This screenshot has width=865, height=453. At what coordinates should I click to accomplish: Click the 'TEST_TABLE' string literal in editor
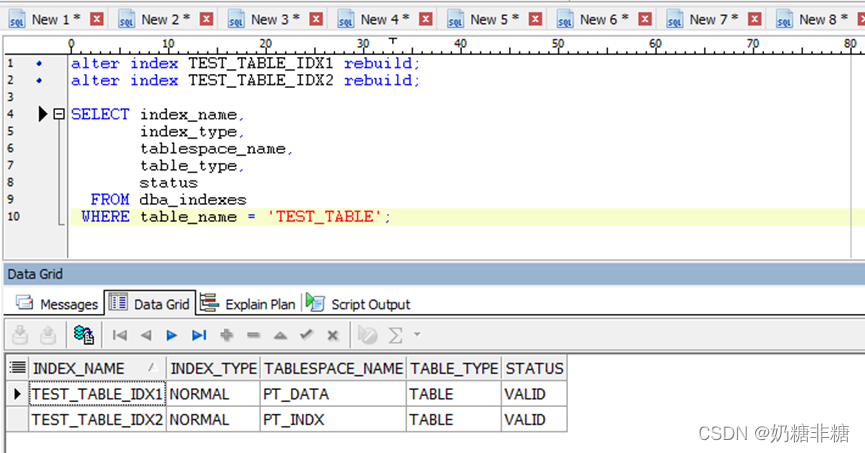point(324,217)
